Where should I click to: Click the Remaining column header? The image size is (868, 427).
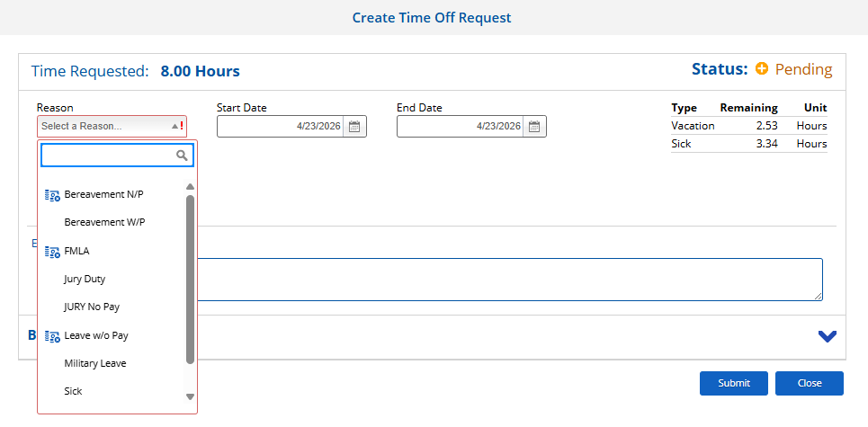(749, 108)
